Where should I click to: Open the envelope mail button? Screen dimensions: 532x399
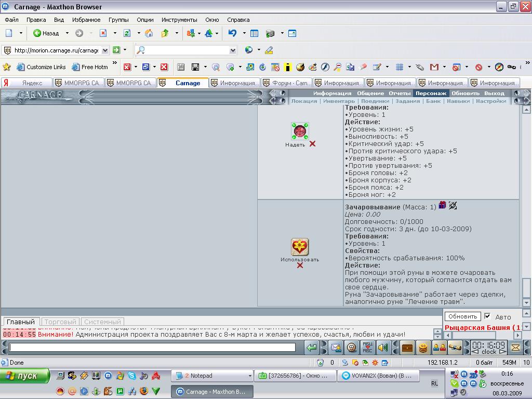pyautogui.click(x=515, y=348)
